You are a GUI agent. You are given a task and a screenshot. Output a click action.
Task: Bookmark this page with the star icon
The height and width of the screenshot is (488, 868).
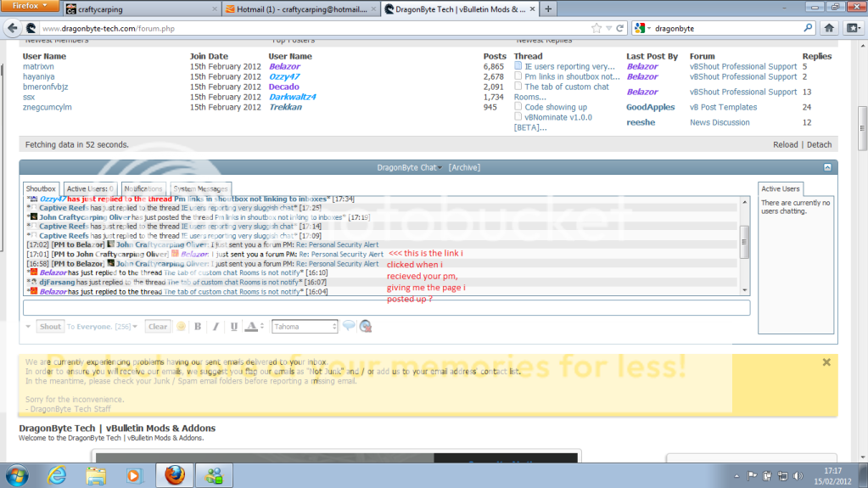click(596, 28)
